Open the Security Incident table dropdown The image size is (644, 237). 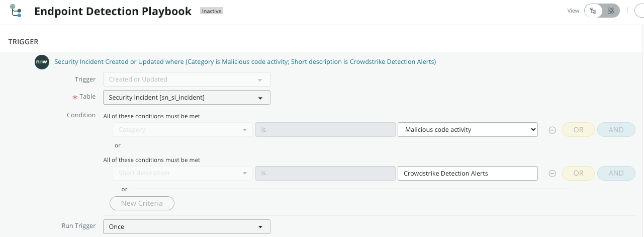point(187,97)
